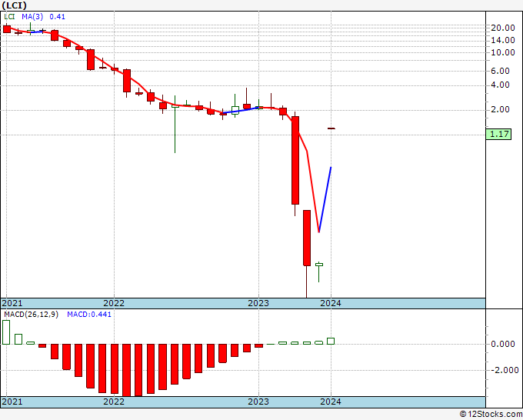523x420 pixels.
Task: Click the (LCI) chart title
Action: point(14,5)
